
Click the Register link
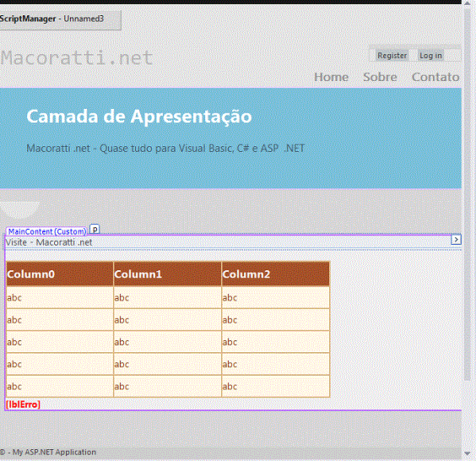(x=392, y=56)
